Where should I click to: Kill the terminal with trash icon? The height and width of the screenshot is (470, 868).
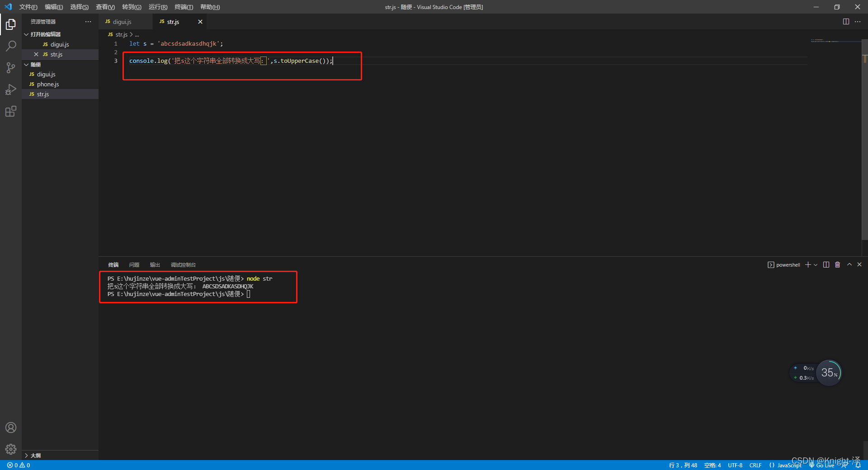tap(837, 265)
